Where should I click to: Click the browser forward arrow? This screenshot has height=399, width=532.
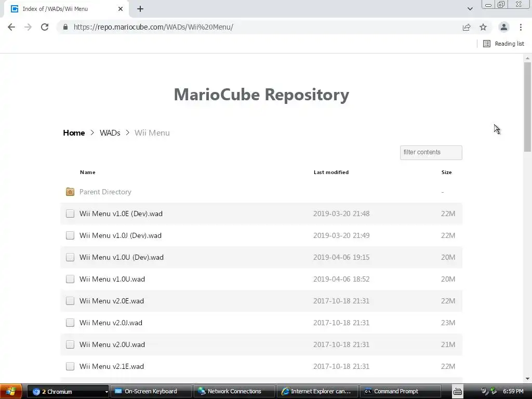28,27
